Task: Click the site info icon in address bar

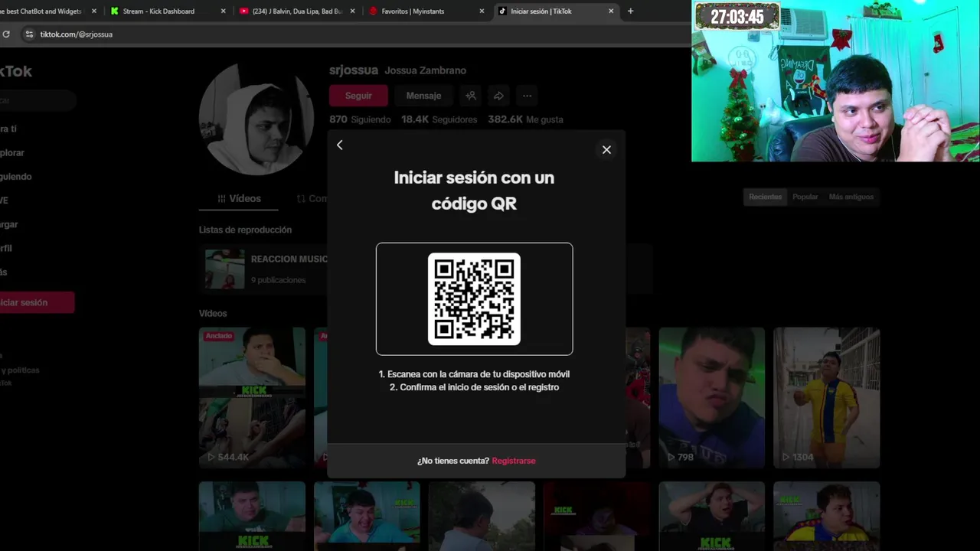Action: point(29,34)
